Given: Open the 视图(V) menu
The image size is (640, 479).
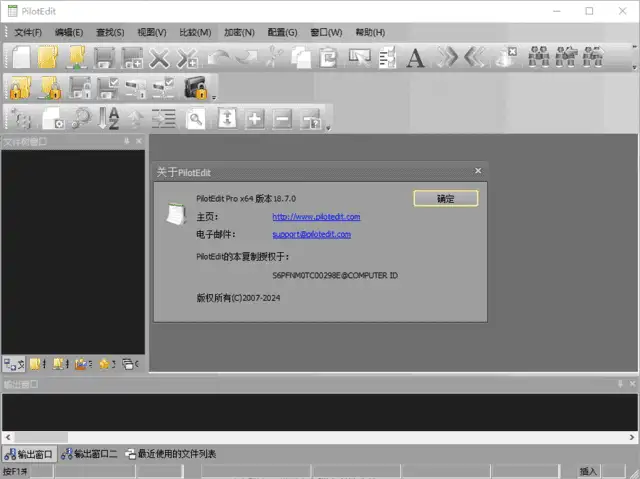Looking at the screenshot, I should (x=152, y=33).
